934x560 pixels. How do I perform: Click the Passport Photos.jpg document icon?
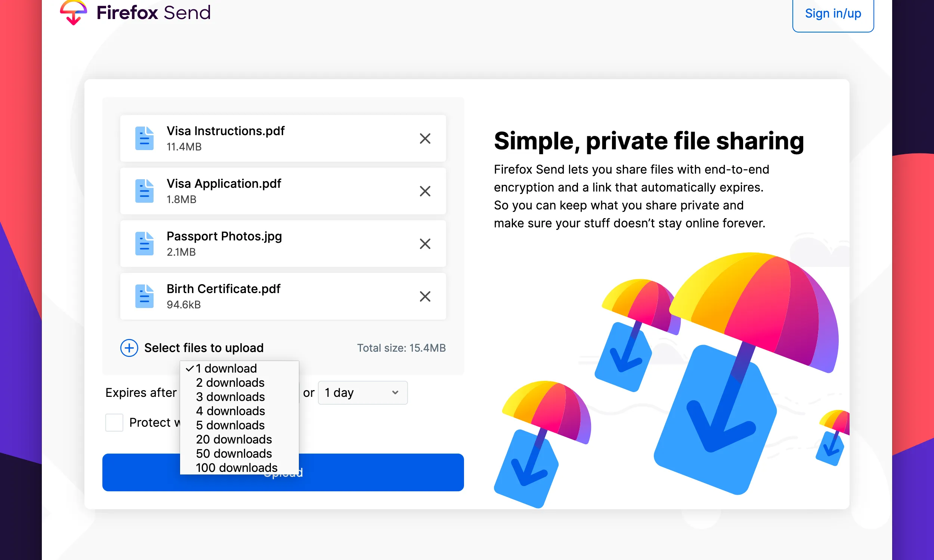coord(144,244)
